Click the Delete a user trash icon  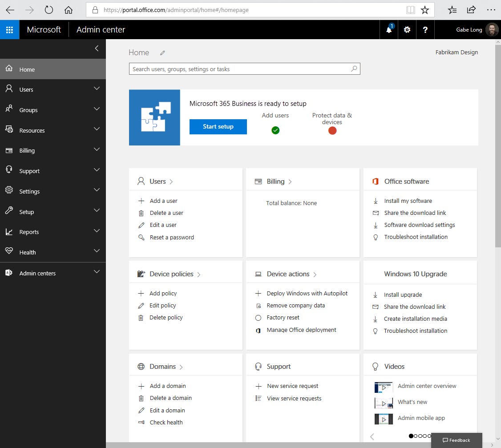pos(141,213)
